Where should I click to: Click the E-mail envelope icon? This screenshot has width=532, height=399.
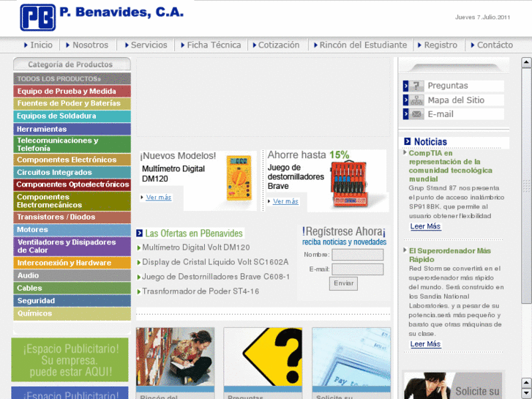tap(416, 114)
